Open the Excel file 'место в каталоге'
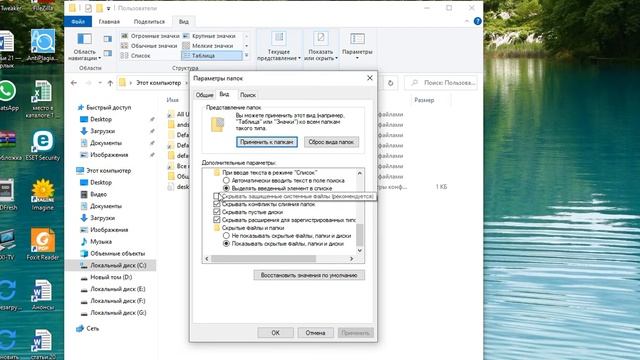The width and height of the screenshot is (640, 360). pyautogui.click(x=42, y=99)
